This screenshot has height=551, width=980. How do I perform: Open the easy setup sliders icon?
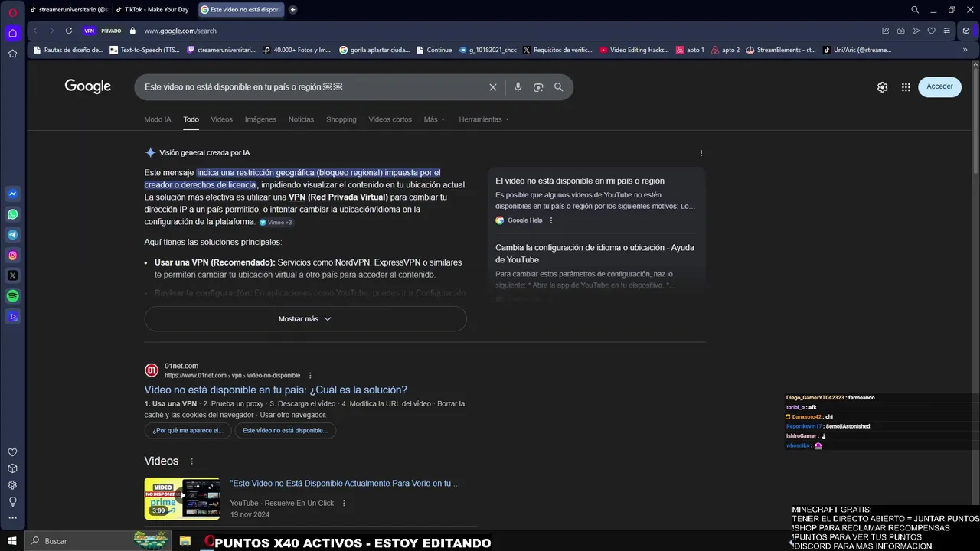pos(947,31)
